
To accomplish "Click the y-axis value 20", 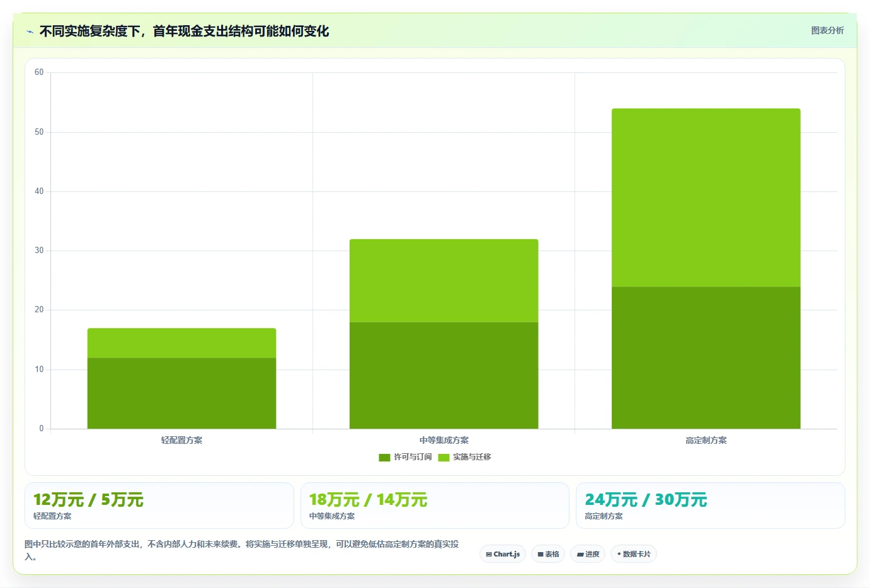I will point(39,310).
